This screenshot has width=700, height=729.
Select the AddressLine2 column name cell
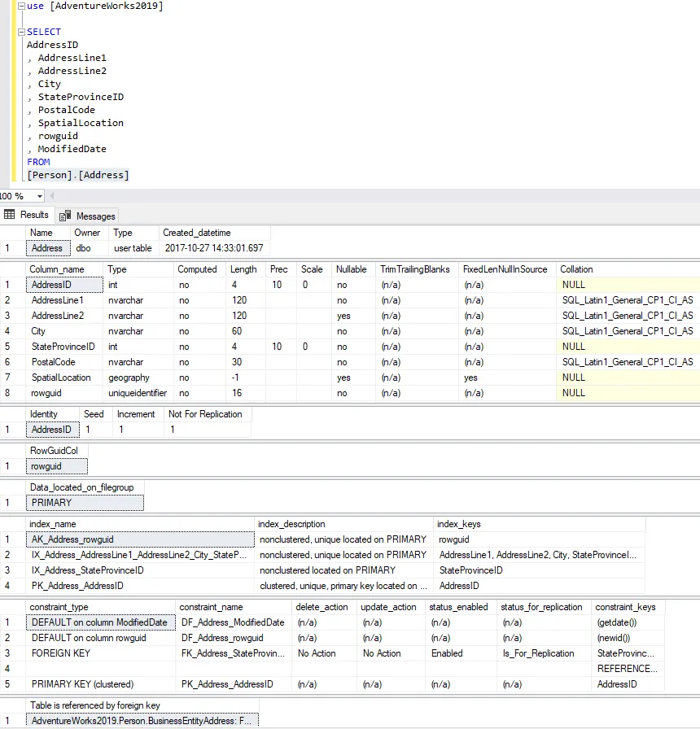pos(64,316)
